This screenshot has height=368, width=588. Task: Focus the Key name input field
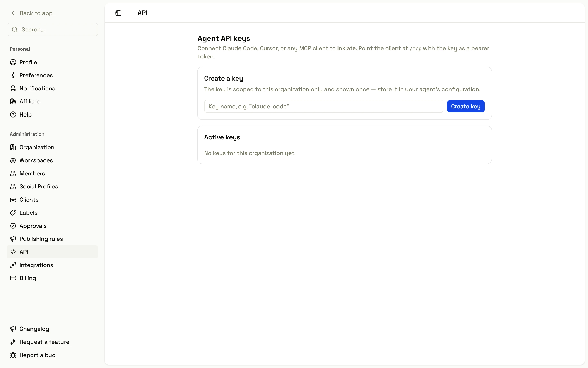point(324,106)
